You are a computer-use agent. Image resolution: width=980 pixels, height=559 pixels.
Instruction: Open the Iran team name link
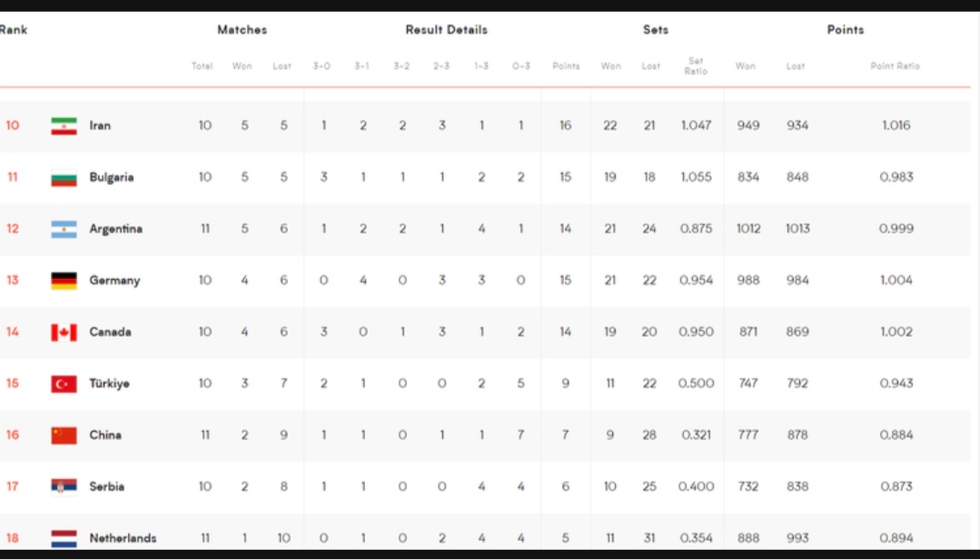100,125
